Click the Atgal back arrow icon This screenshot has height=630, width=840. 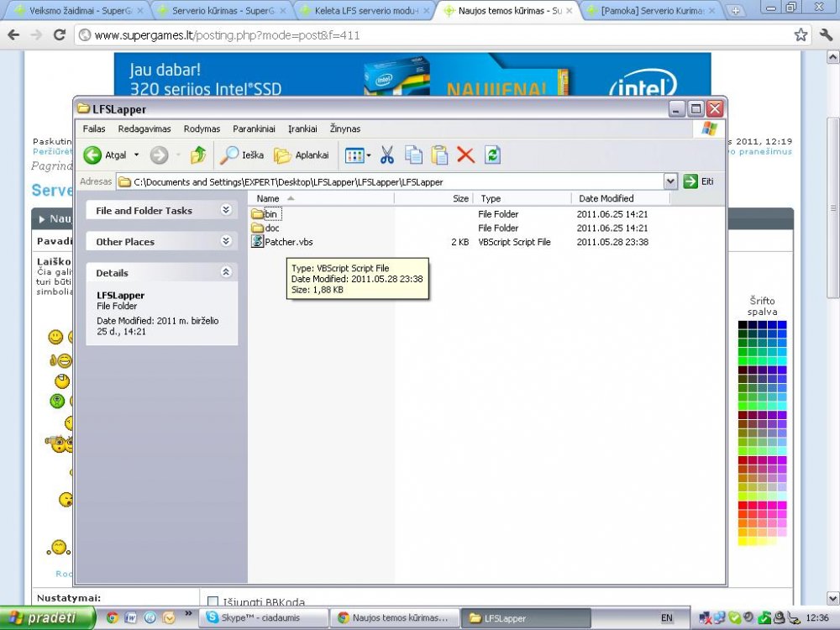pos(92,155)
